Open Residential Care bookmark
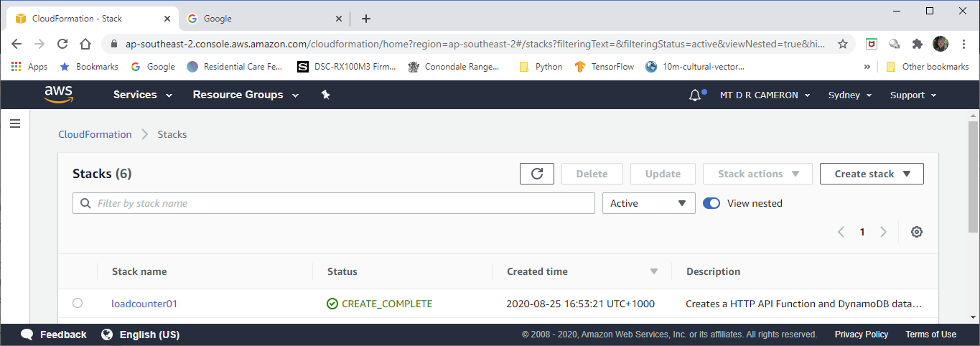The width and height of the screenshot is (980, 346). tap(235, 67)
